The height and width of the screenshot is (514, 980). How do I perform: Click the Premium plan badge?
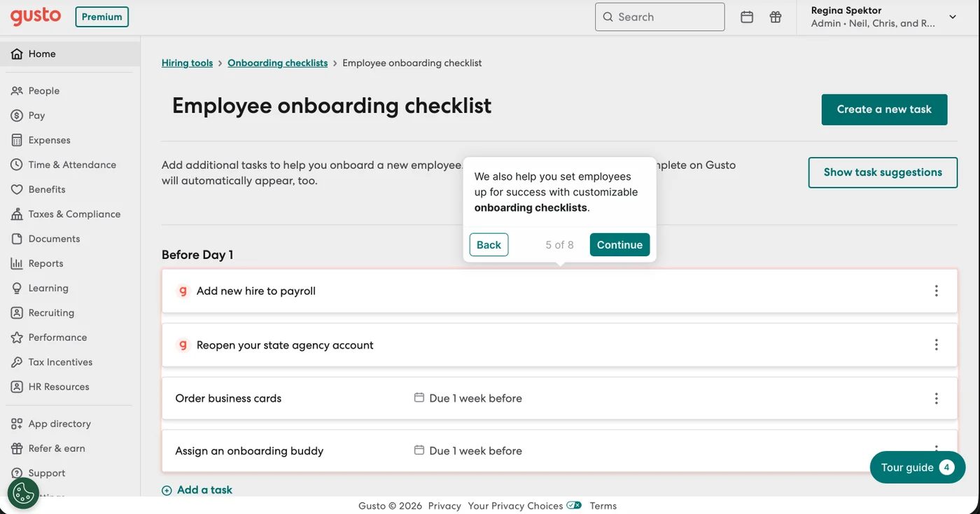[x=101, y=17]
